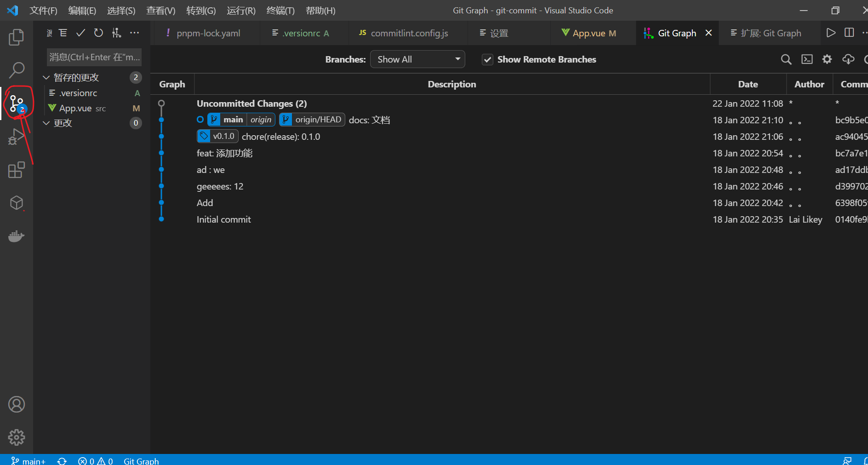Viewport: 868px width, 465px height.
Task: Select the Uncommitted Changes (2) row
Action: click(x=509, y=103)
